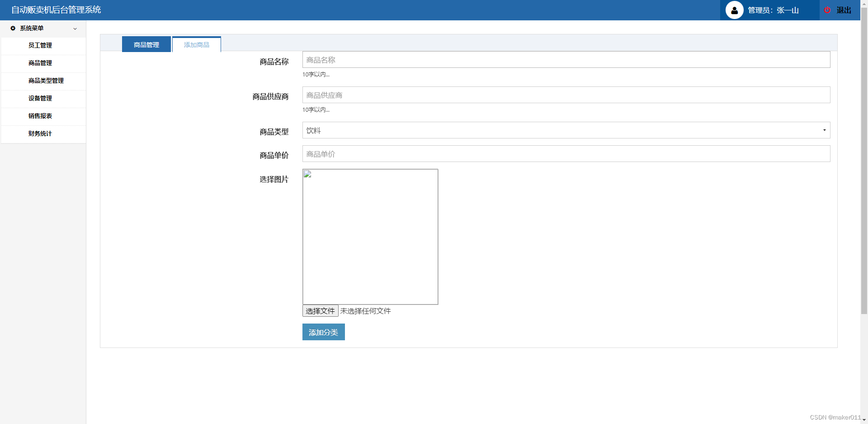This screenshot has width=868, height=424.
Task: Click the image preview box
Action: pos(370,237)
